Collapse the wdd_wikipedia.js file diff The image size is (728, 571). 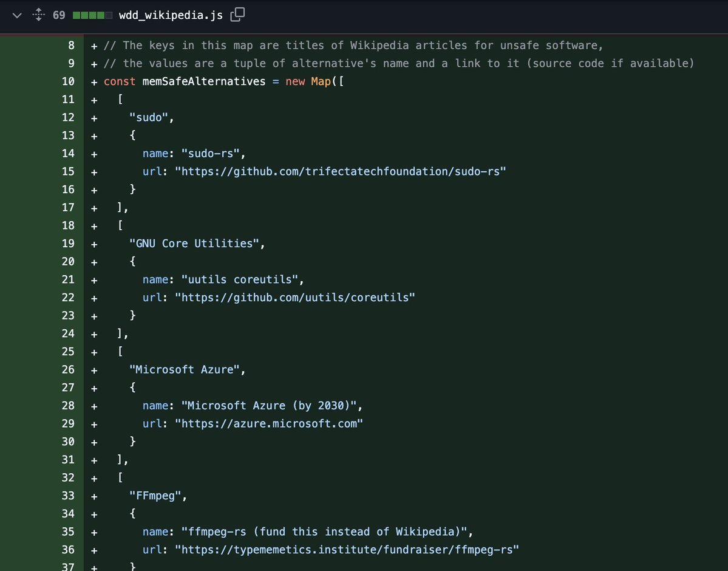tap(17, 15)
